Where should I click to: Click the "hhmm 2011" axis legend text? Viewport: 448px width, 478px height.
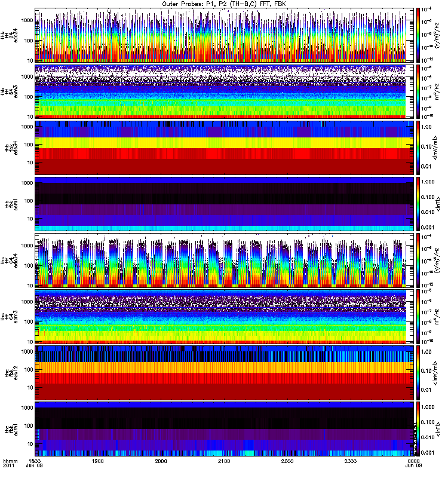click(x=8, y=465)
